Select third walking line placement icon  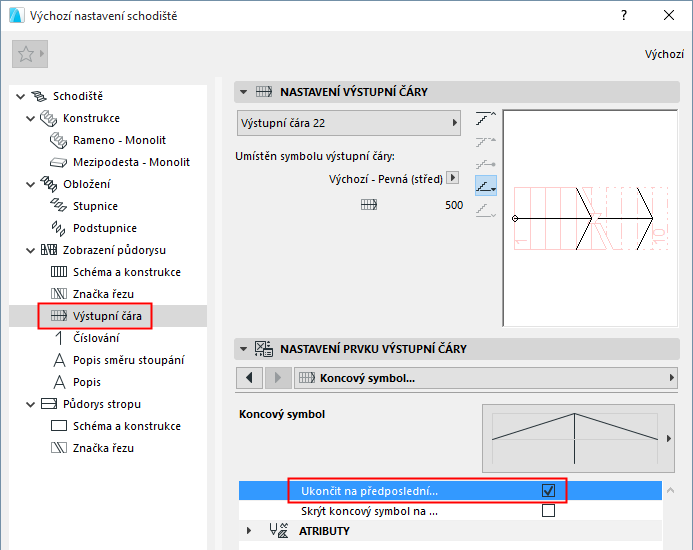point(486,164)
